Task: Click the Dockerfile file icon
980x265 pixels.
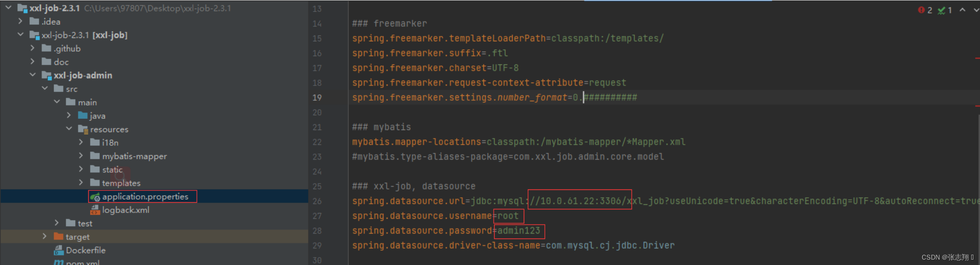Action: 58,250
